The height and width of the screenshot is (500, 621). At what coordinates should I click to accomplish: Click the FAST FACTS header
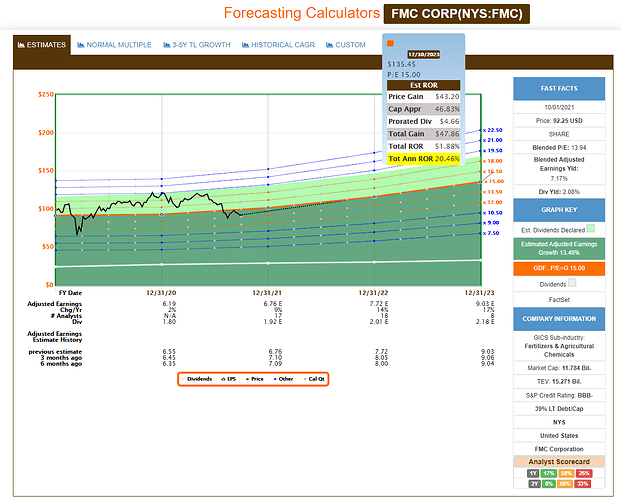[x=559, y=89]
